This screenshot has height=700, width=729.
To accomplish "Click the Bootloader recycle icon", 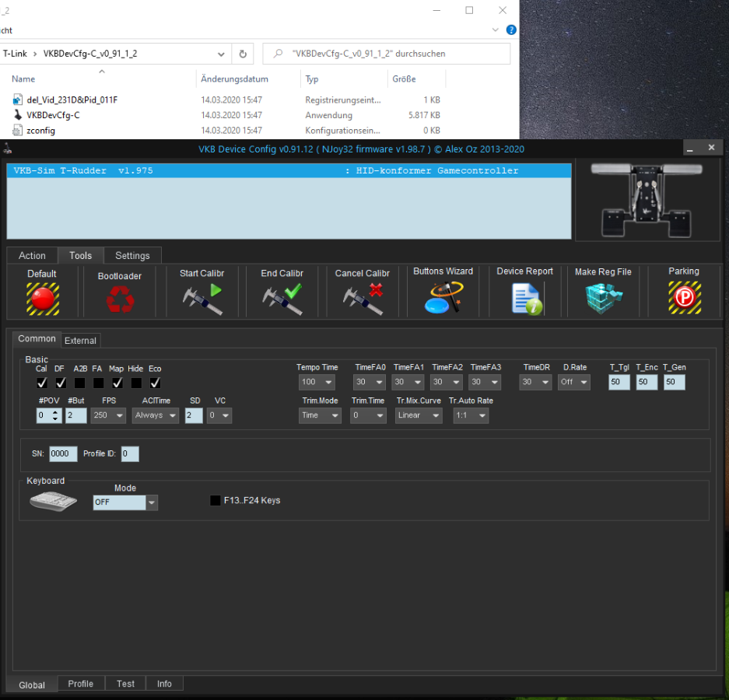I will click(120, 299).
